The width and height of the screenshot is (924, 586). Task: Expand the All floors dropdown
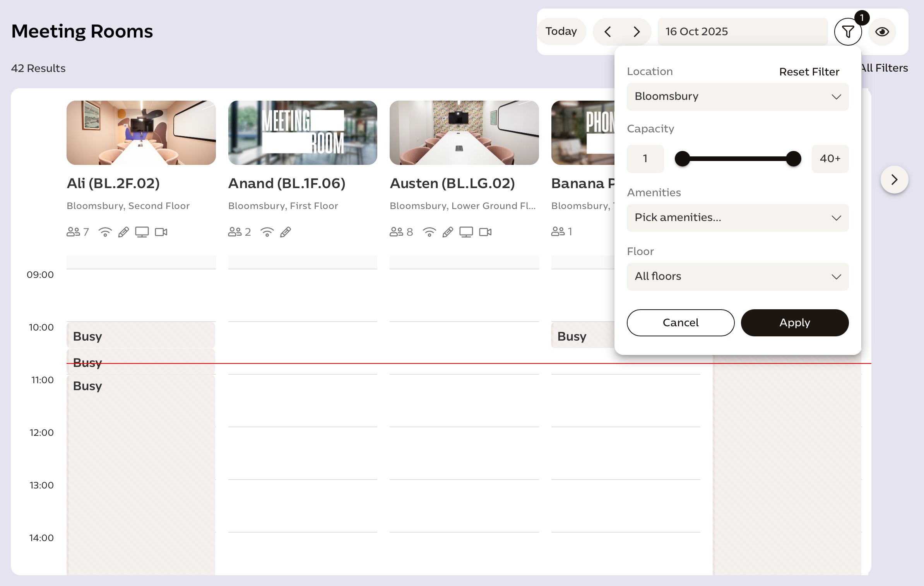[x=737, y=276]
